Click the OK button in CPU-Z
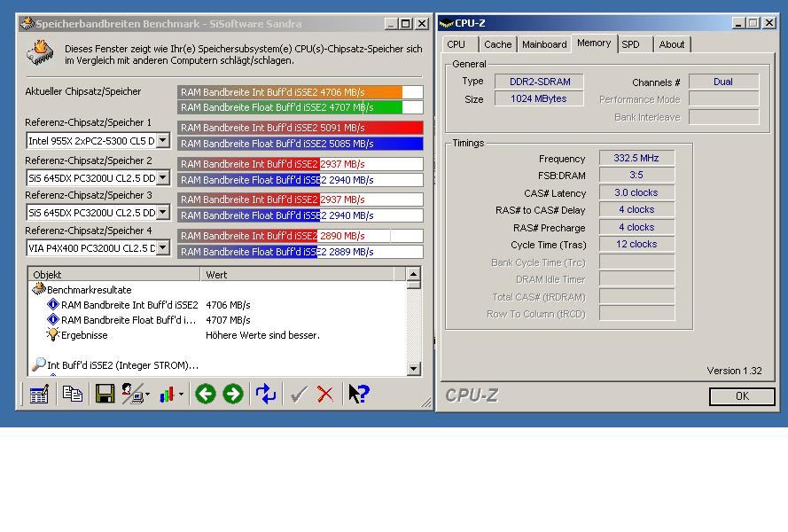 (742, 396)
